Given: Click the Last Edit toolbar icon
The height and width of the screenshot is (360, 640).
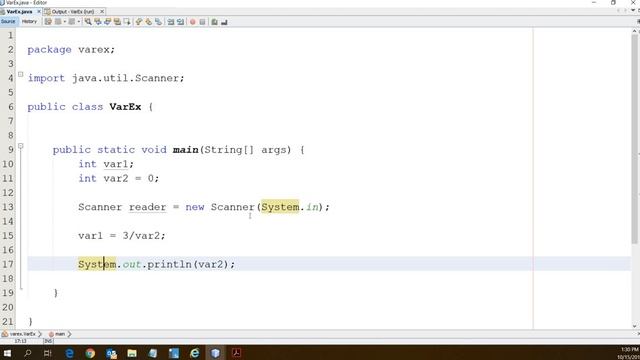Looking at the screenshot, I should (48, 22).
